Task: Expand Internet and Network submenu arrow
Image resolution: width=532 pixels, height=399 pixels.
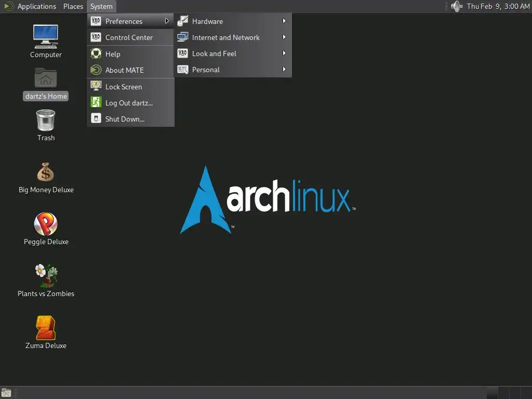Action: (284, 37)
